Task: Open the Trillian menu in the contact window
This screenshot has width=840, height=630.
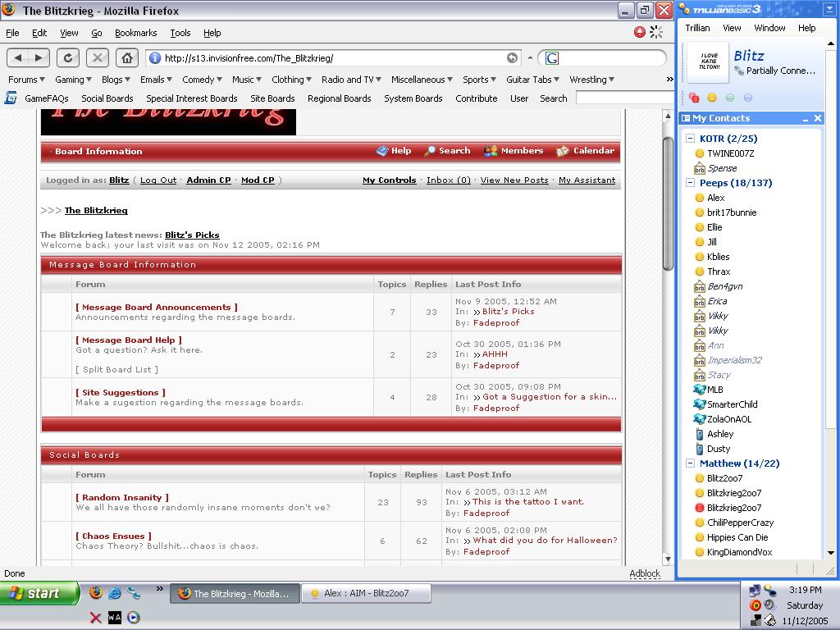Action: point(697,28)
